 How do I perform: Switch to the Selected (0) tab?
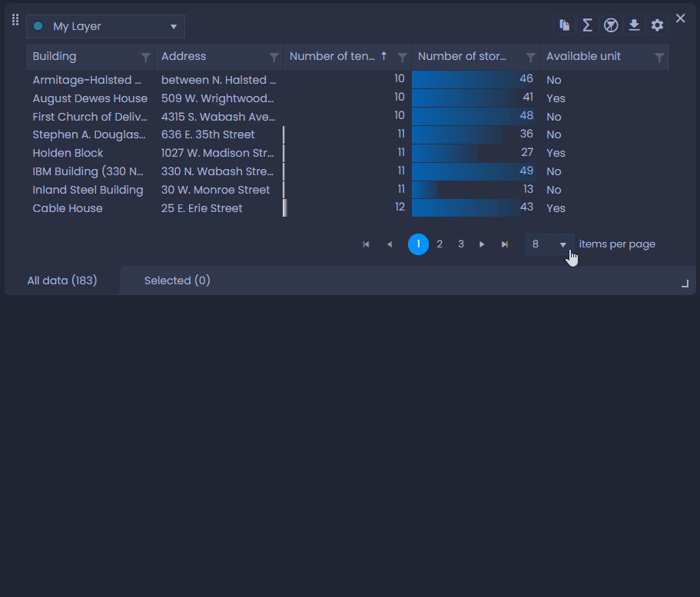coord(177,280)
